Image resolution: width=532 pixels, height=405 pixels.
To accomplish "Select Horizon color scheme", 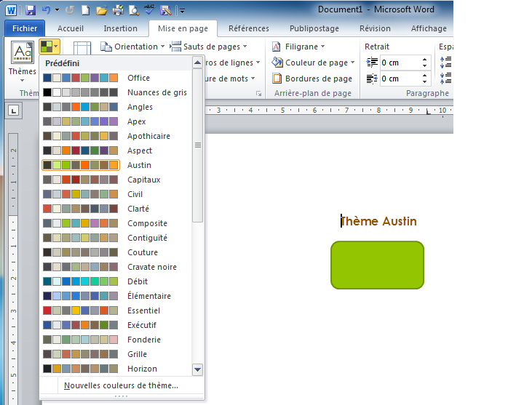I will click(x=116, y=369).
